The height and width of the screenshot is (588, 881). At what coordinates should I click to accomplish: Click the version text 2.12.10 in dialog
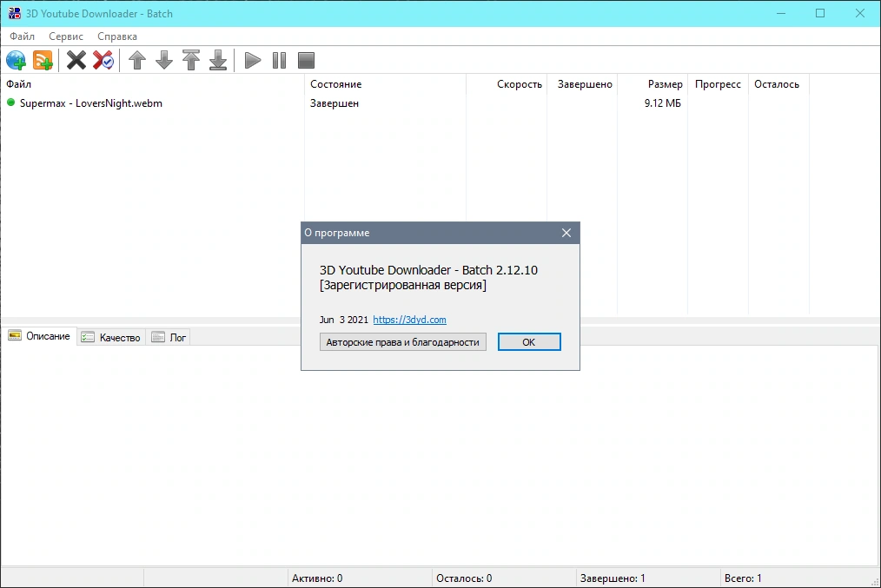pyautogui.click(x=516, y=270)
